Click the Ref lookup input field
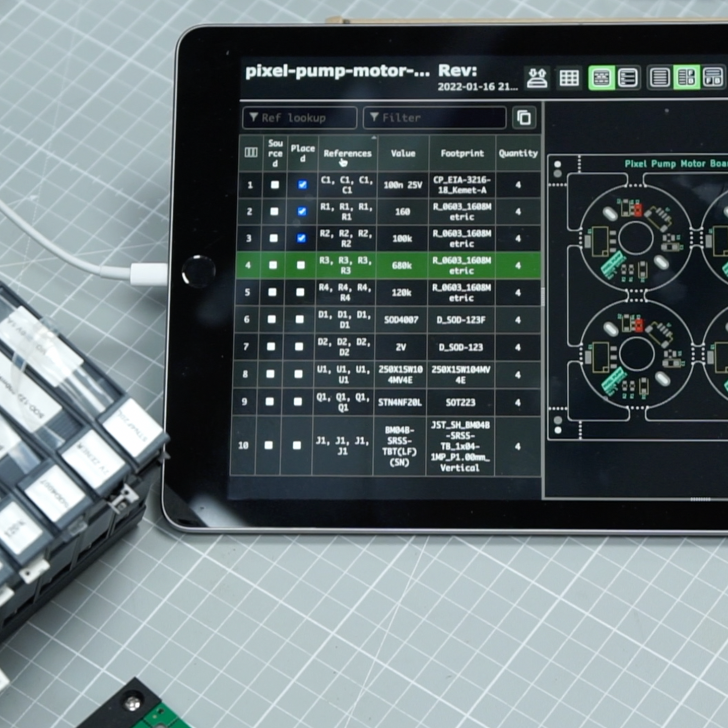This screenshot has width=728, height=728. (300, 118)
